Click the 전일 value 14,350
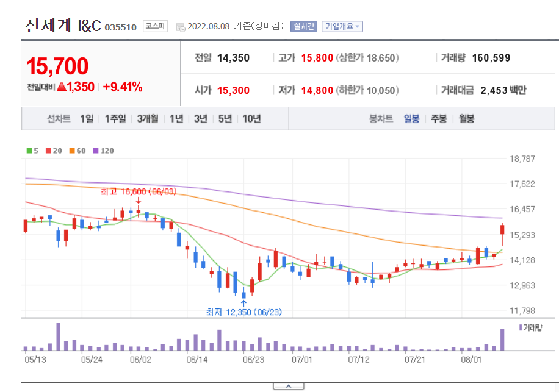The height and width of the screenshot is (392, 559). [234, 58]
